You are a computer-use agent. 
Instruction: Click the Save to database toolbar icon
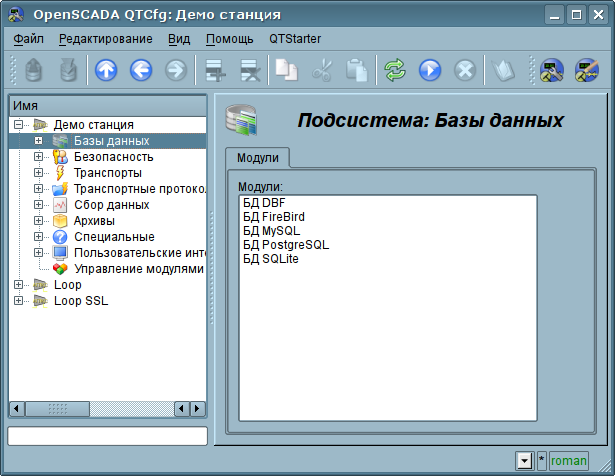[x=68, y=70]
